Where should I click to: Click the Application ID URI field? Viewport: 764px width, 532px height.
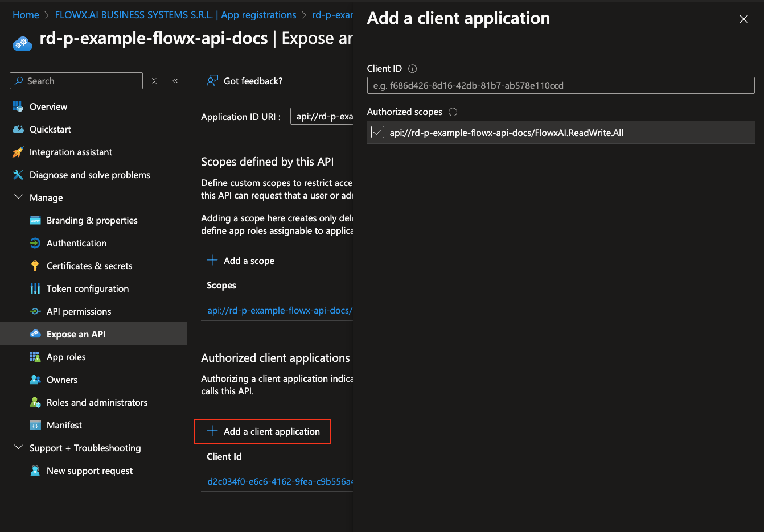pyautogui.click(x=322, y=116)
